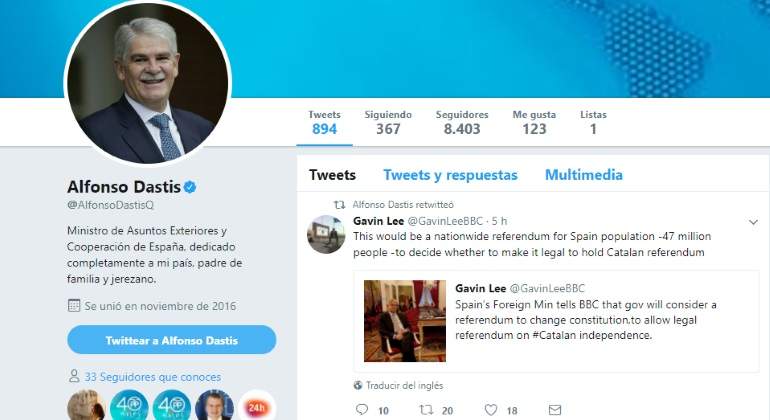Like the tweet with the heart icon

[x=490, y=409]
